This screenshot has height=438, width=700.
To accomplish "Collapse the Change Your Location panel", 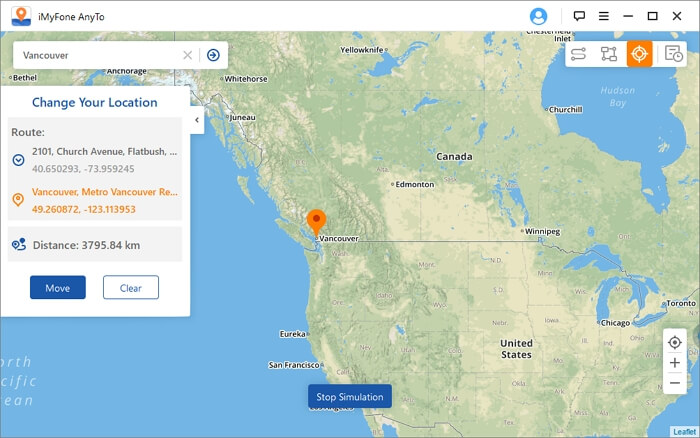I will pos(197,120).
